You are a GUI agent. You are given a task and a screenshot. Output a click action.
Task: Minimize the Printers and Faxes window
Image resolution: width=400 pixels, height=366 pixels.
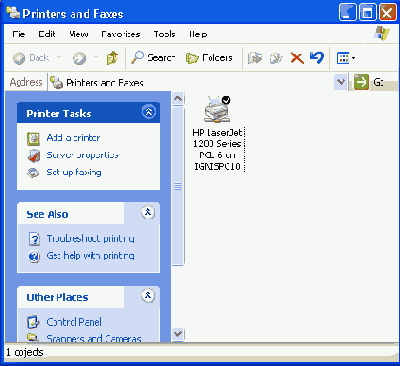click(347, 13)
